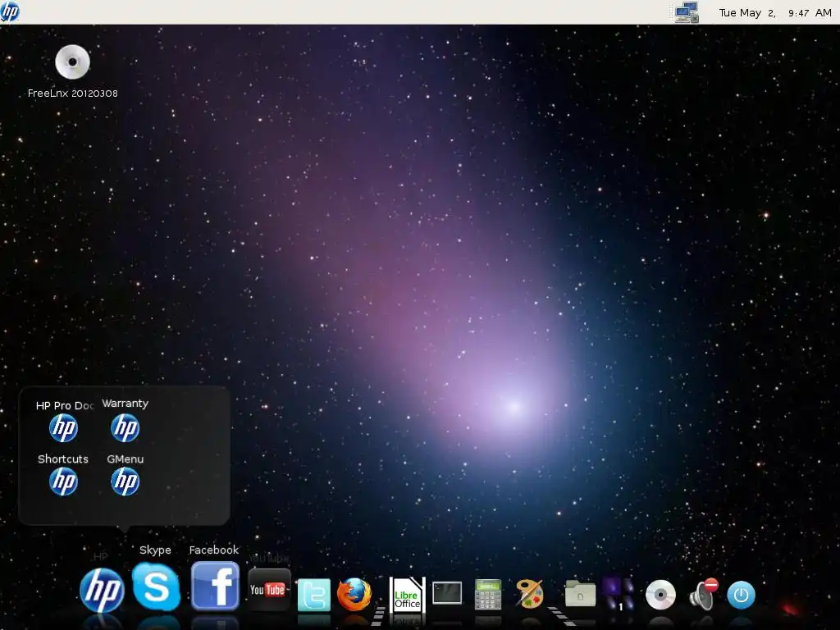840x630 pixels.
Task: Open the paint palette application
Action: tap(529, 594)
